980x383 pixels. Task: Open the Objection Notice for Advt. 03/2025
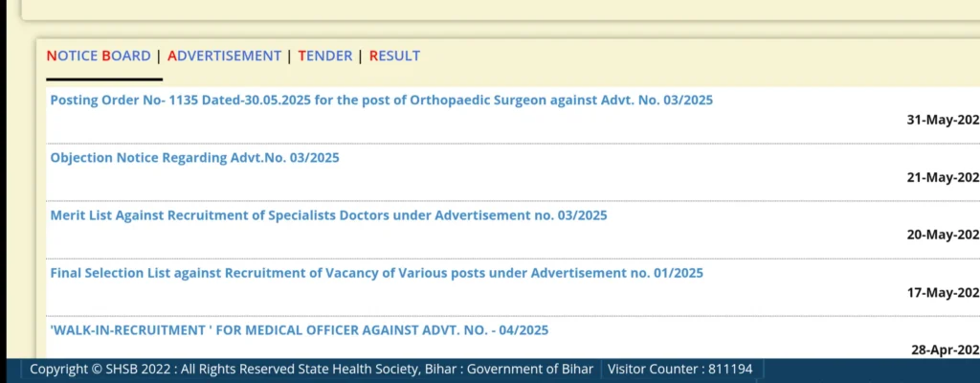(194, 158)
